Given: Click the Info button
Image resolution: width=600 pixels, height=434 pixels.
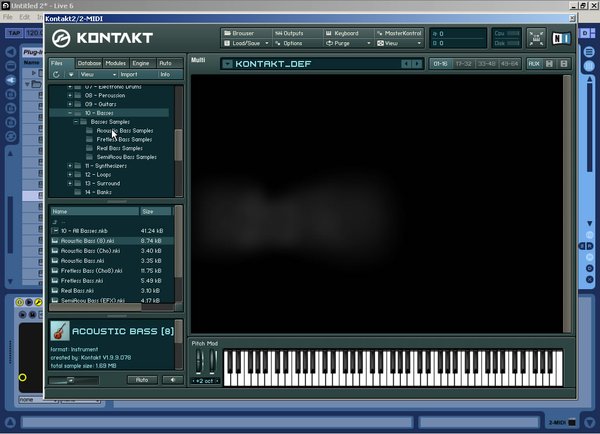Looking at the screenshot, I should click(x=170, y=75).
